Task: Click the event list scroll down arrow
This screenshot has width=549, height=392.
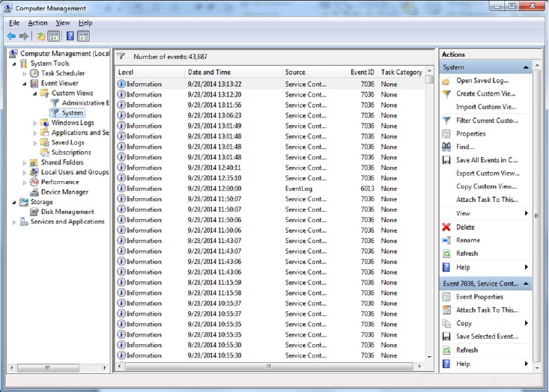Action: pos(429,357)
